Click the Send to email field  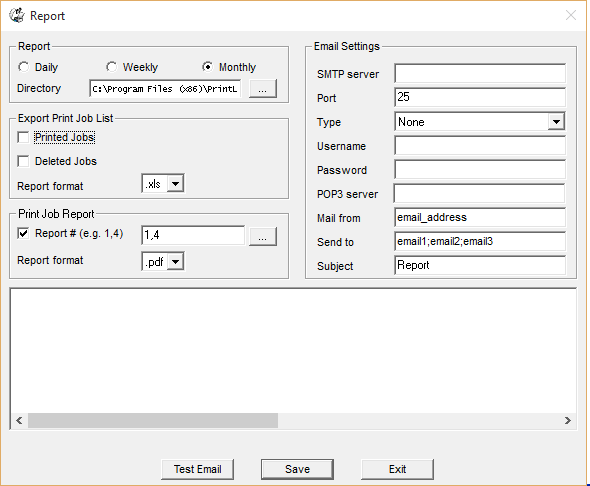pyautogui.click(x=480, y=241)
